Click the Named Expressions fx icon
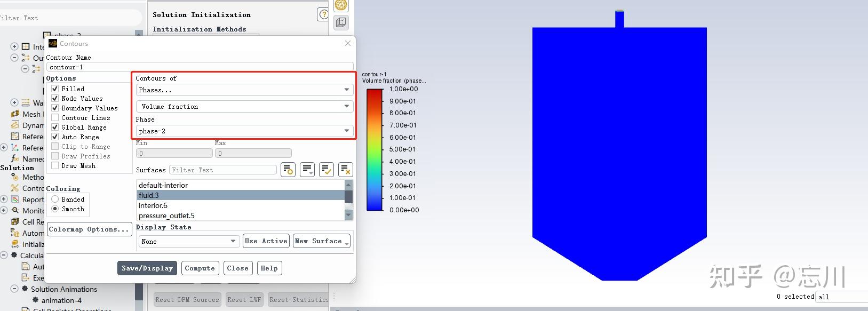Image resolution: width=868 pixels, height=311 pixels. point(15,158)
